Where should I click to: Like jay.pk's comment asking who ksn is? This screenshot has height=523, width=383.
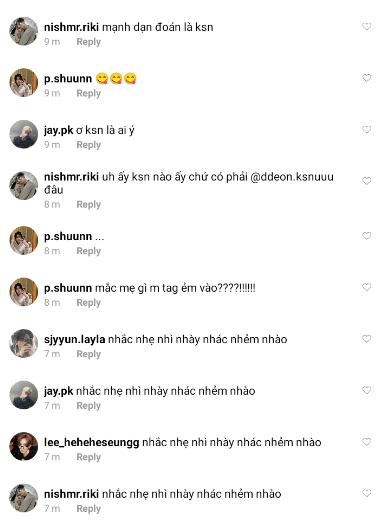pyautogui.click(x=367, y=129)
